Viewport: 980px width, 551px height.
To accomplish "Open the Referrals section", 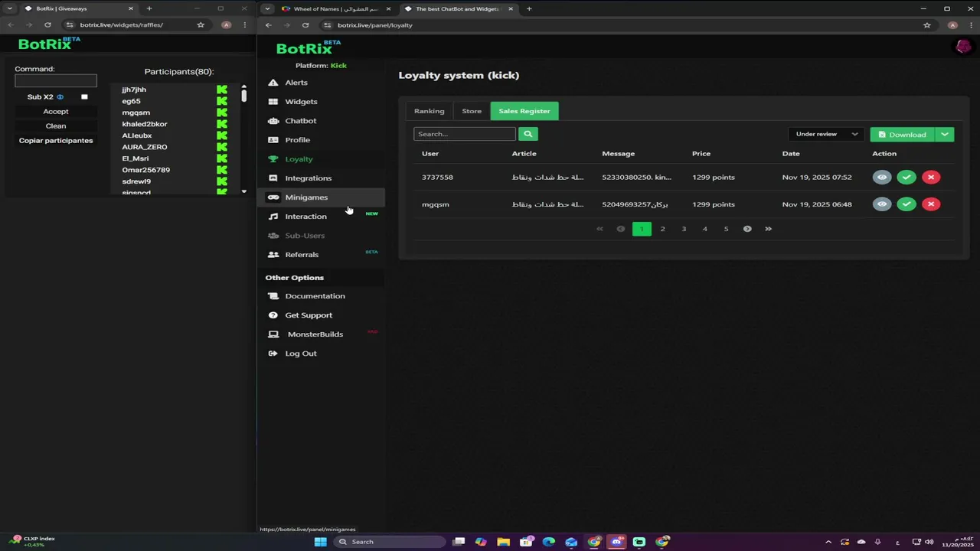I will (x=302, y=255).
